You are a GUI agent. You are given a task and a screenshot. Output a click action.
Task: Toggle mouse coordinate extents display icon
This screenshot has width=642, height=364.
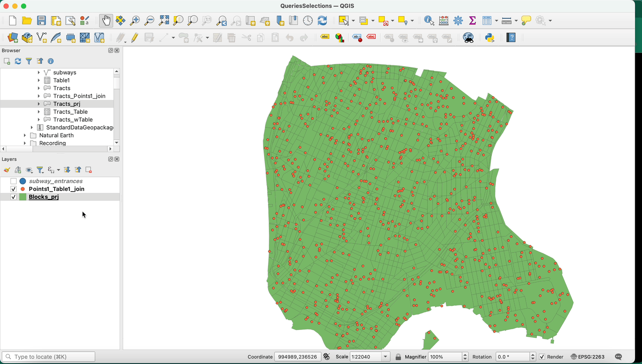[x=327, y=357]
